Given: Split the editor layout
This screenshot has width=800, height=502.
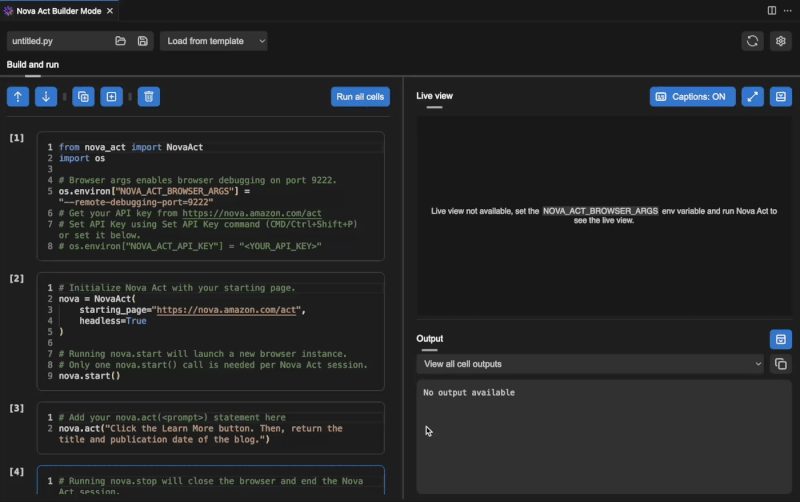Looking at the screenshot, I should (x=771, y=11).
